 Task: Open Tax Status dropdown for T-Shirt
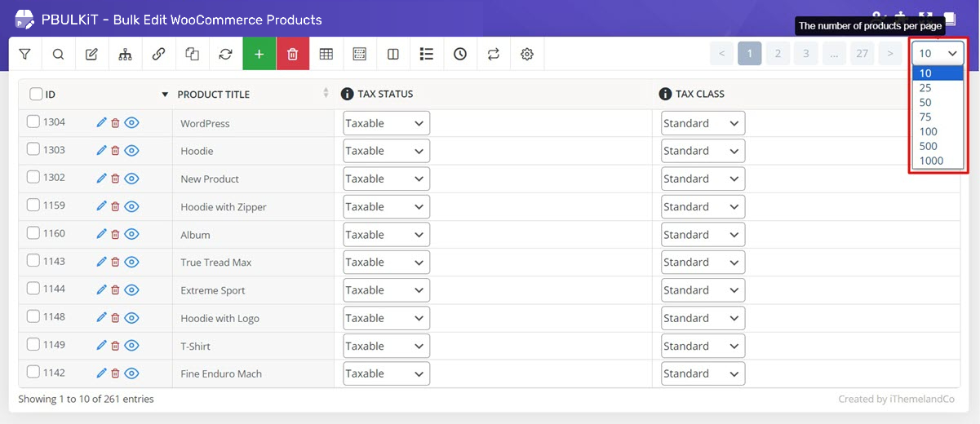tap(386, 346)
